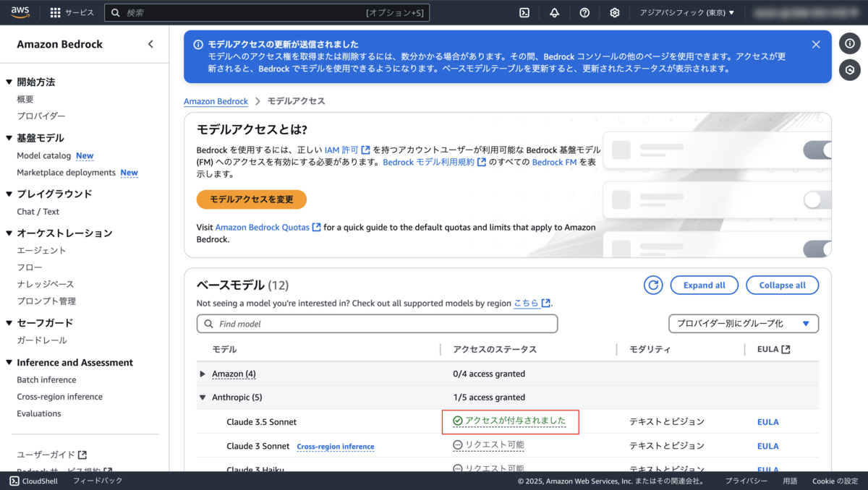Open Model catalog in the sidebar

44,155
